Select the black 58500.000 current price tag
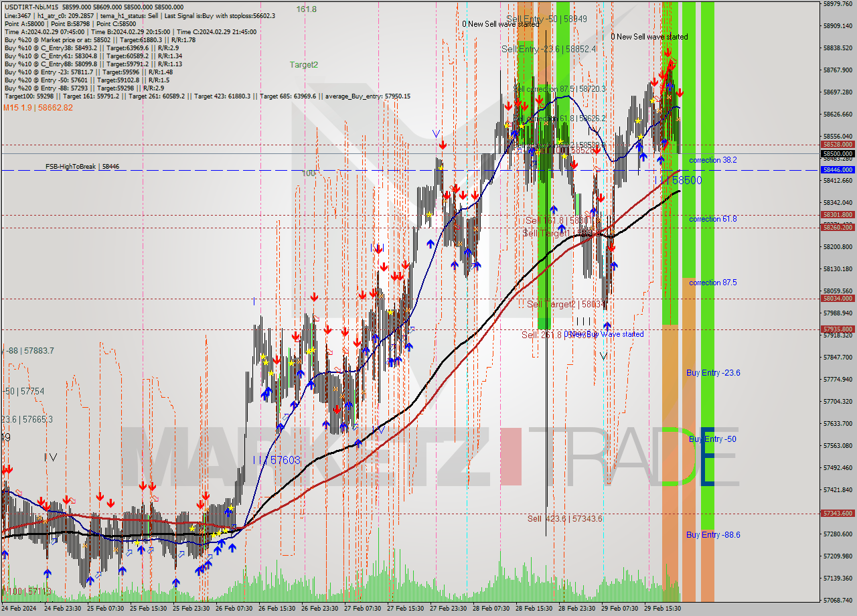Image resolution: width=857 pixels, height=616 pixels. coord(838,153)
